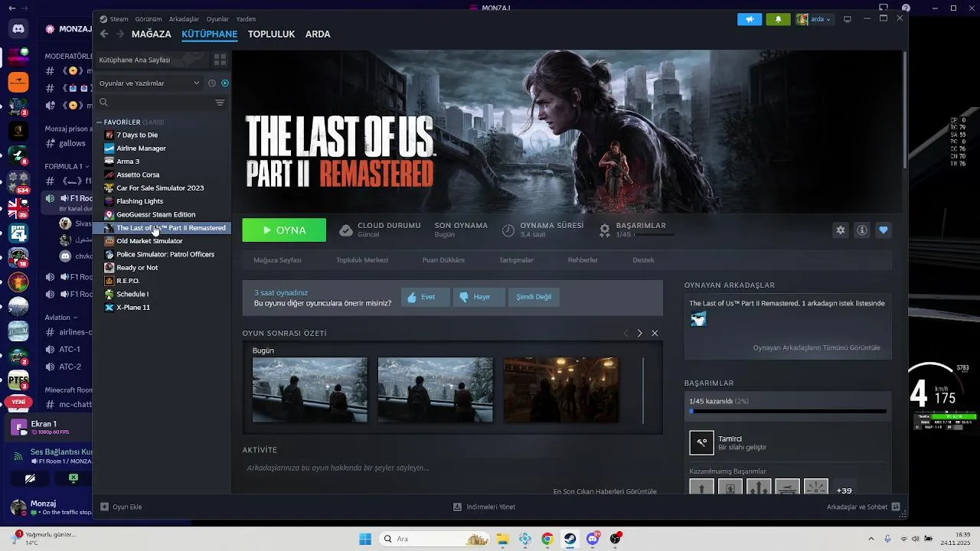Open Tamirci achievement icon
This screenshot has width=980, height=551.
pos(702,442)
